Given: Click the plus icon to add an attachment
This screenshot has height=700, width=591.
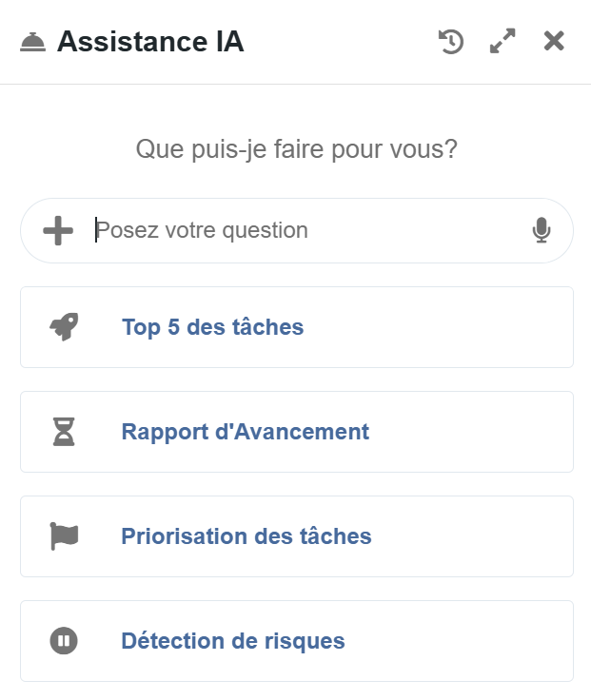Looking at the screenshot, I should click(58, 230).
